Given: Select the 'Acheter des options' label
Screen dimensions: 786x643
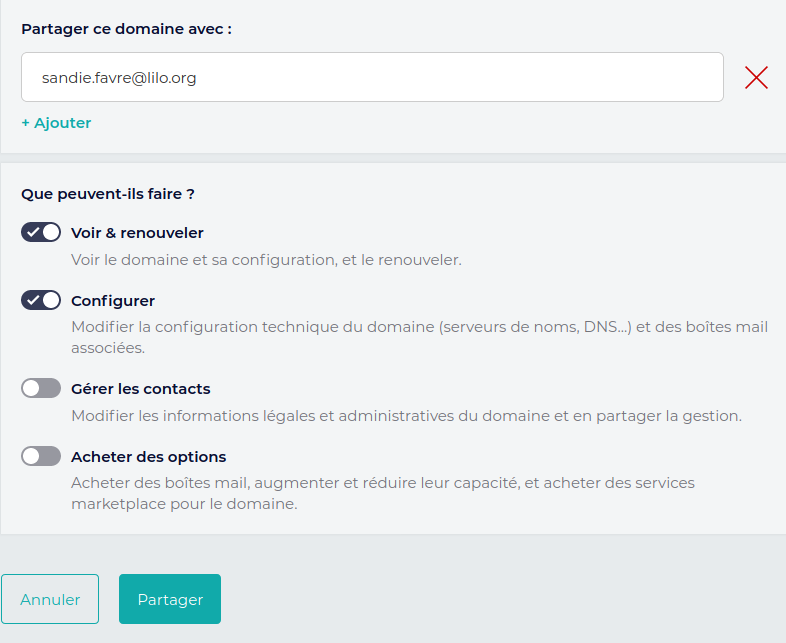Looking at the screenshot, I should point(149,457).
